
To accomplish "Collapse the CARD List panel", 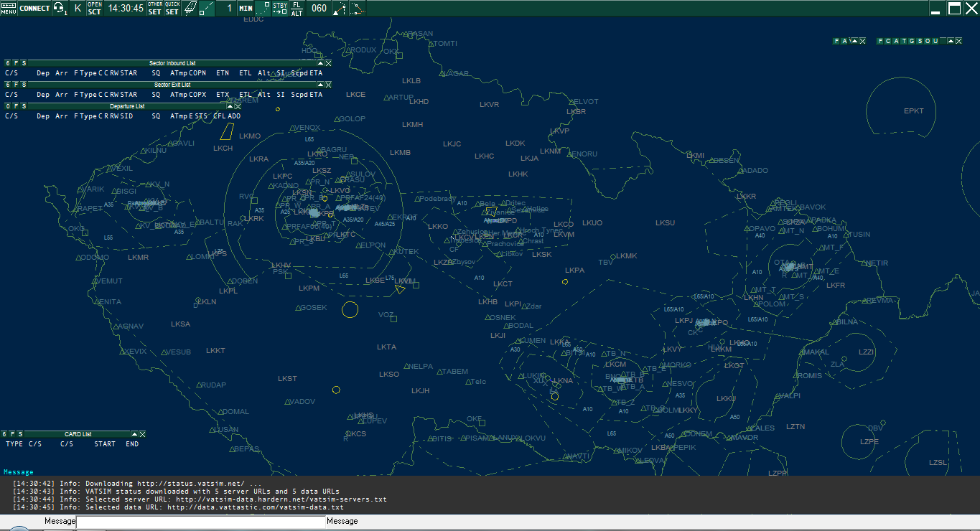I will (134, 434).
